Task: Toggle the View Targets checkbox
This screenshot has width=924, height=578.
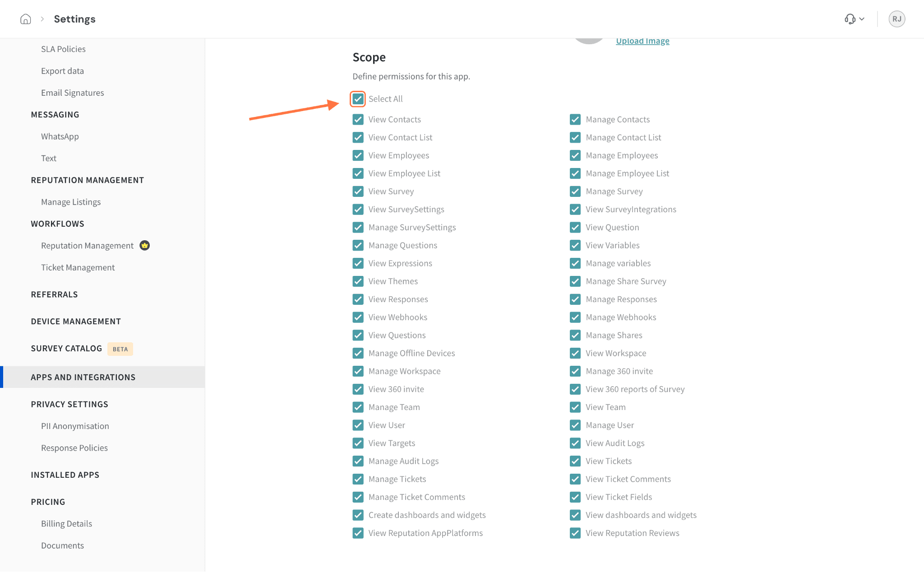Action: pyautogui.click(x=358, y=443)
